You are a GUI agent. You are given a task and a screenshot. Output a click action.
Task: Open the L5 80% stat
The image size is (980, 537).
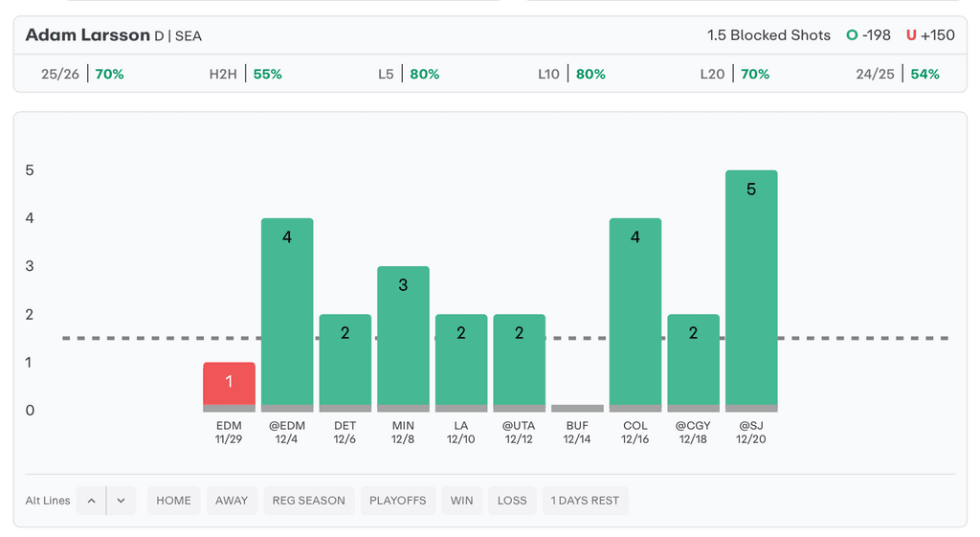(x=409, y=74)
